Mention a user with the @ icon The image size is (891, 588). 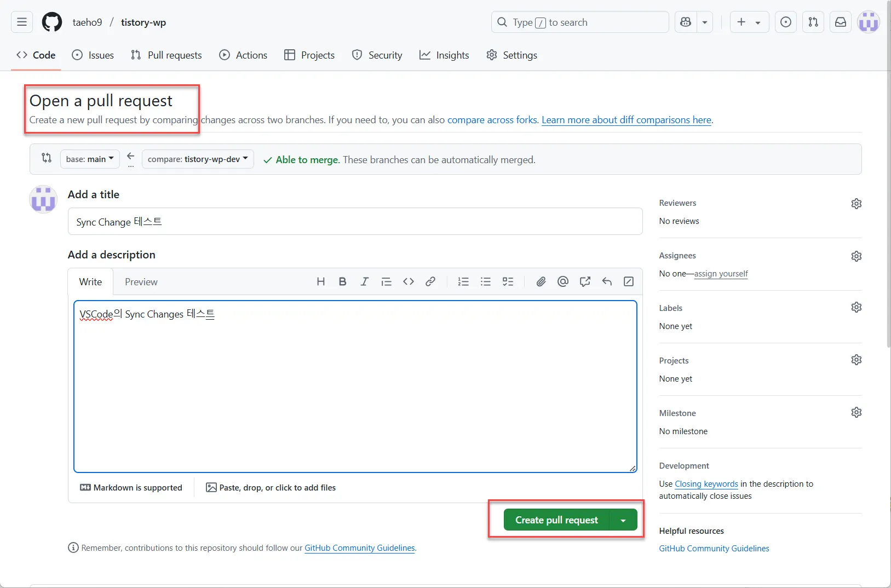click(562, 281)
